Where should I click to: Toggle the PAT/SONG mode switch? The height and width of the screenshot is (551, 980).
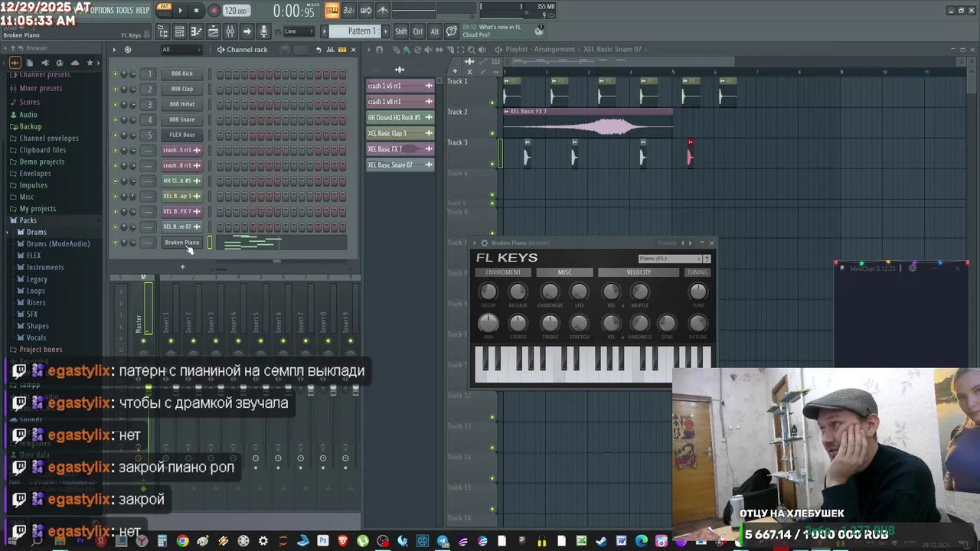(164, 9)
